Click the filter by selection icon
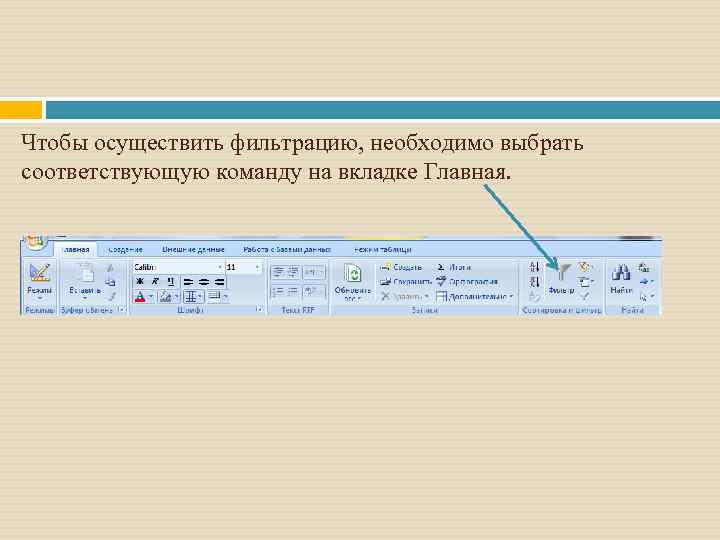The image size is (720, 540). tap(585, 267)
